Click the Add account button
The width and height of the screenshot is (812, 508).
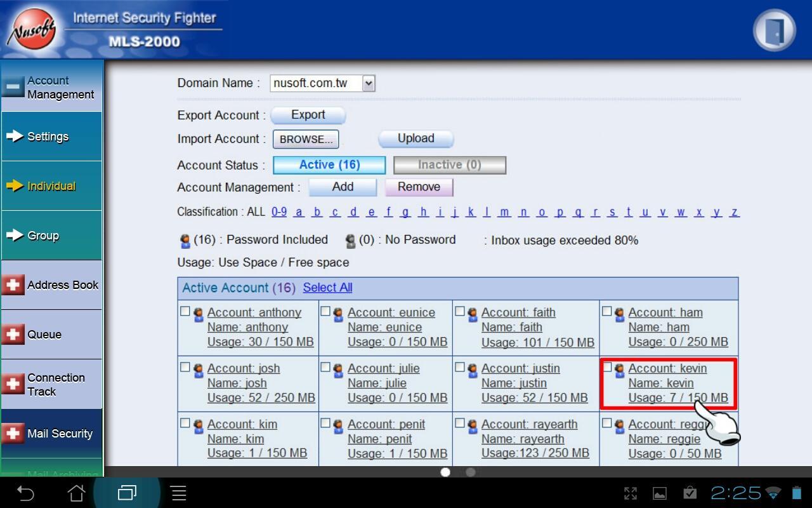(x=343, y=187)
